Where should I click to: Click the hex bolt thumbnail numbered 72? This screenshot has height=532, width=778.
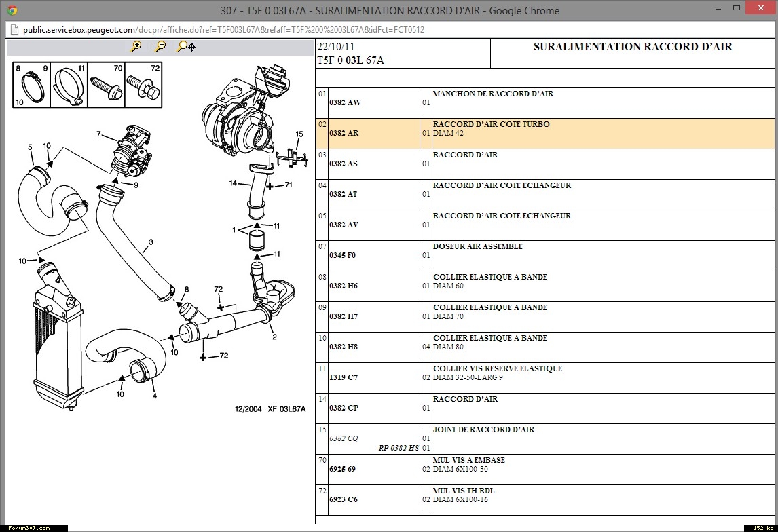pos(144,85)
